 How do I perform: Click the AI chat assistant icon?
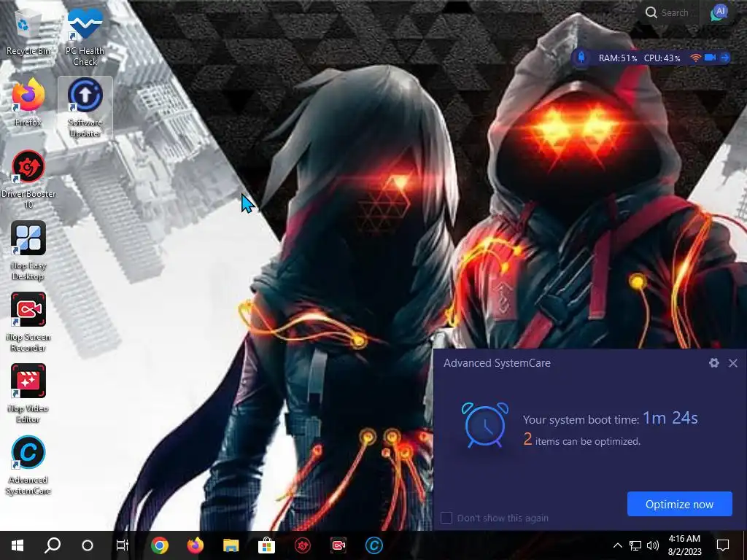(x=719, y=12)
